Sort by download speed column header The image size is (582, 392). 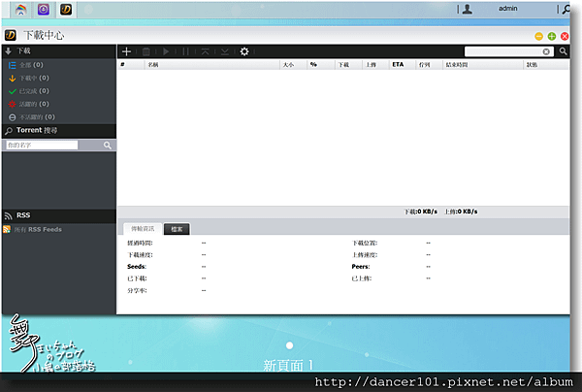point(348,65)
